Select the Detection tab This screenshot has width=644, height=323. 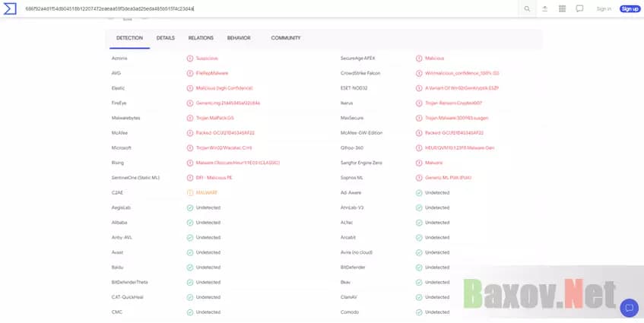coord(129,38)
